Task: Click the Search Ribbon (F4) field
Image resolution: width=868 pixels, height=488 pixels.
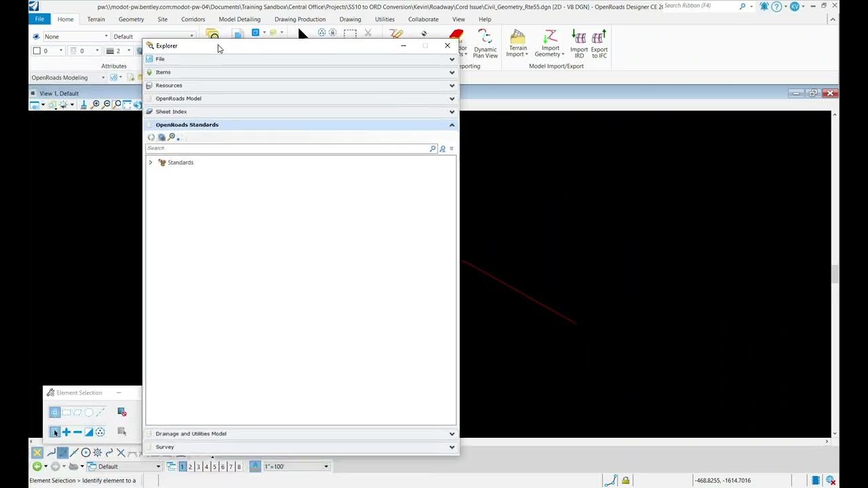Action: point(701,6)
